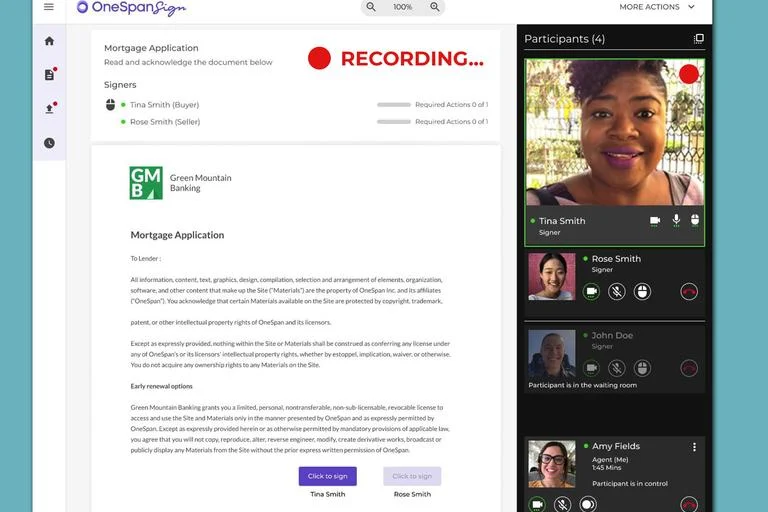Click John Doe's video thumbnail
The height and width of the screenshot is (512, 768).
552,353
